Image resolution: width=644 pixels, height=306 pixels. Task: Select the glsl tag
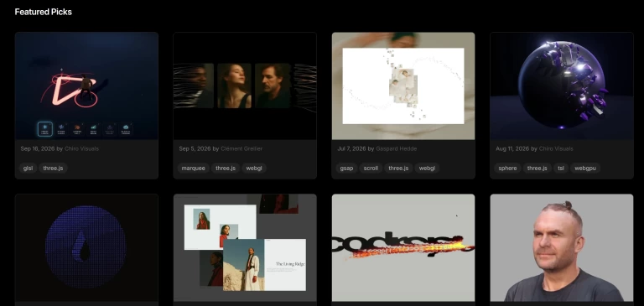pyautogui.click(x=28, y=168)
